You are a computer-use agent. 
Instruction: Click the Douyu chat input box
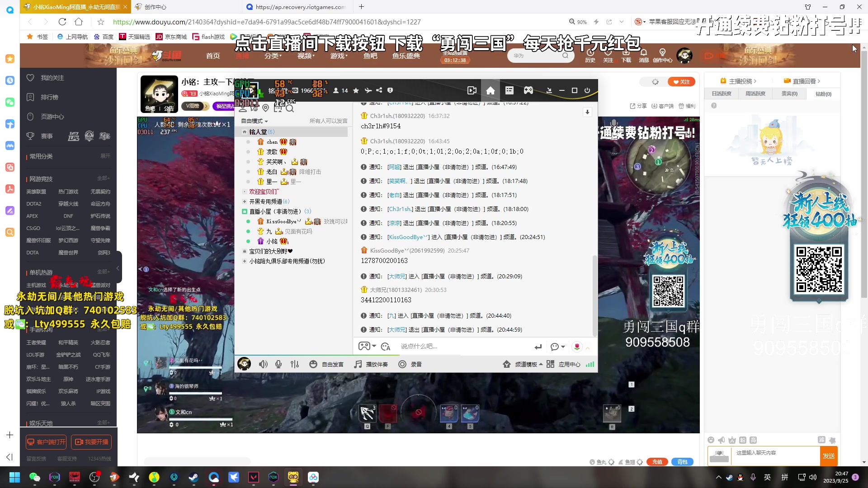[775, 456]
